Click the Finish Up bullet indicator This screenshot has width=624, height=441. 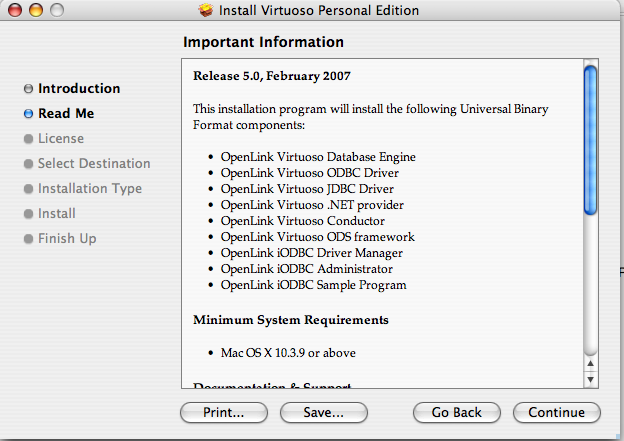pyautogui.click(x=28, y=239)
